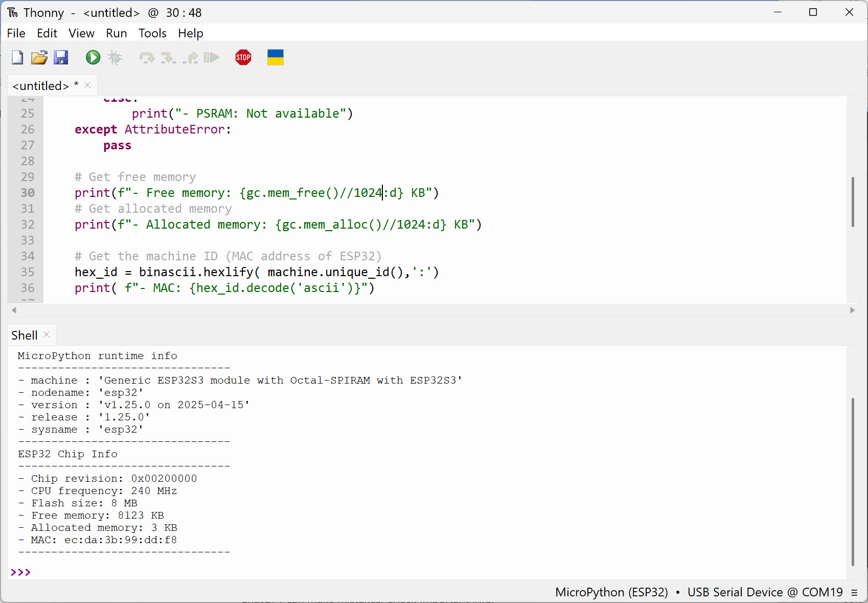Open the Run menu
Image resolution: width=868 pixels, height=603 pixels.
[117, 33]
